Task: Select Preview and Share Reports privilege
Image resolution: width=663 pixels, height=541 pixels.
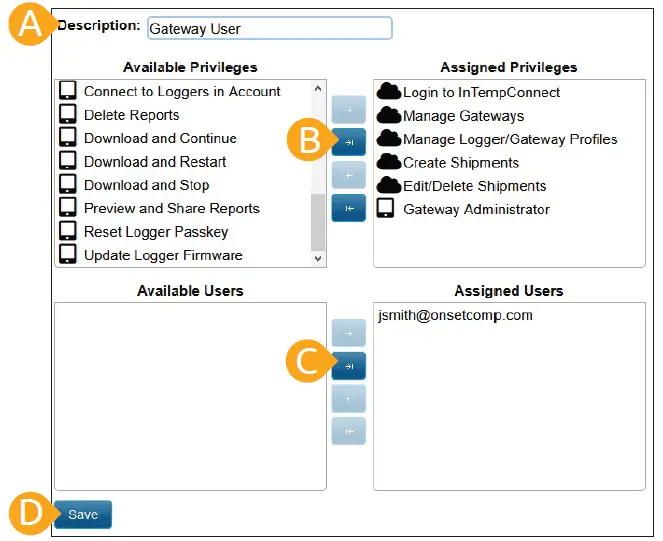Action: [184, 208]
